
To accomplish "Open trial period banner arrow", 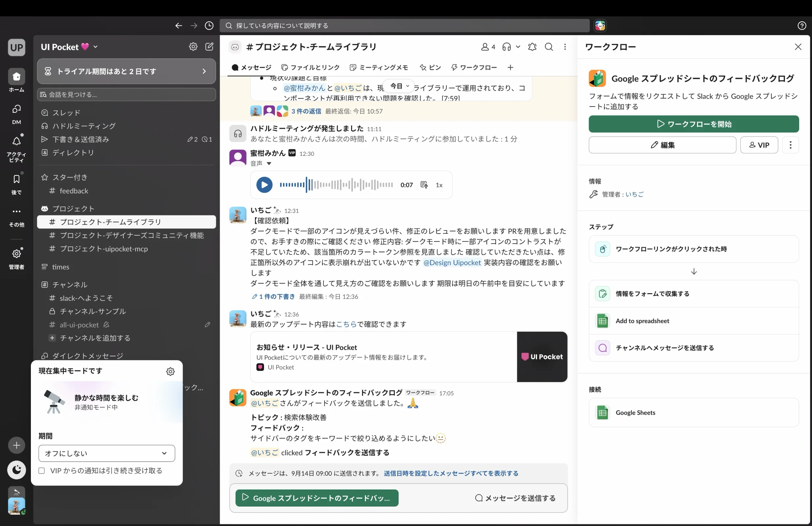I will click(x=204, y=71).
